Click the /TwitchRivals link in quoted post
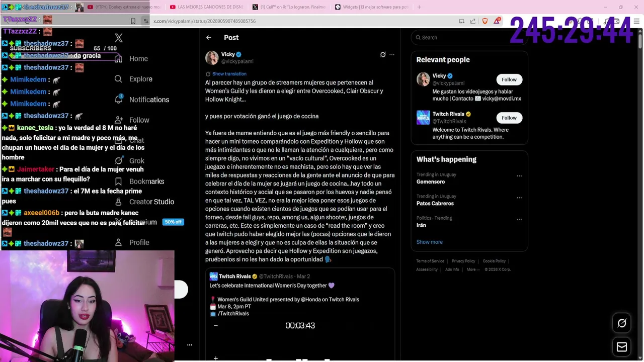This screenshot has height=362, width=644. click(x=233, y=314)
